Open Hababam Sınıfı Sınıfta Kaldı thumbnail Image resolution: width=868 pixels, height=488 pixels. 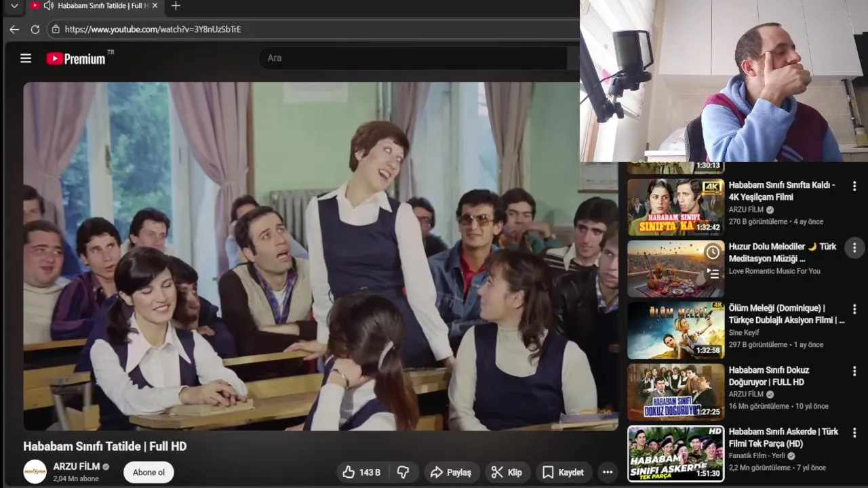(x=675, y=207)
